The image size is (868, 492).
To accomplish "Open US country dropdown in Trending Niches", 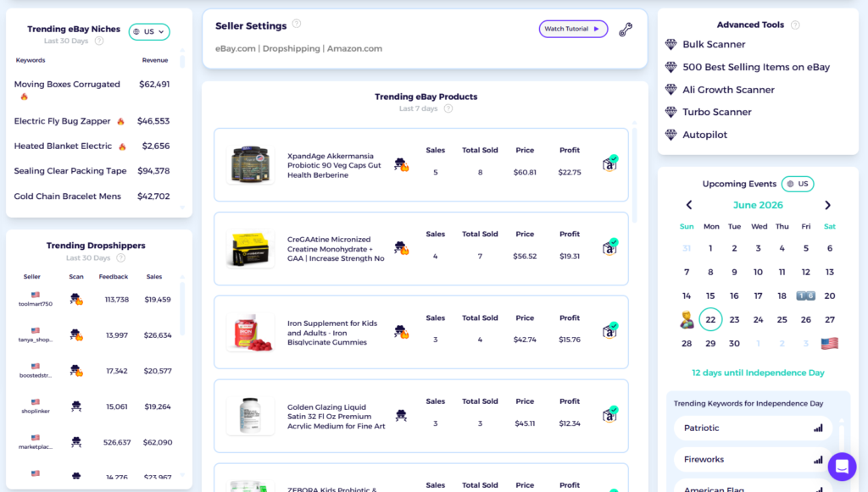I will [x=149, y=32].
